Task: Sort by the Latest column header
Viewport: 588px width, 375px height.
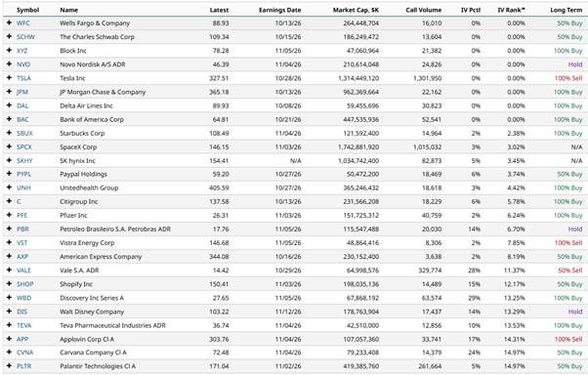Action: click(x=219, y=10)
